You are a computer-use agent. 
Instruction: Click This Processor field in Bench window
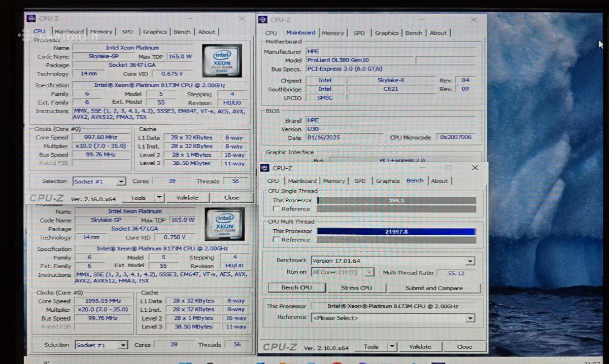[393, 306]
